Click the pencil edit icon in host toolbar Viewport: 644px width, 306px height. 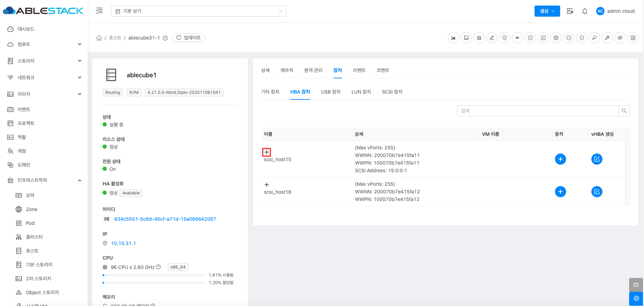tap(492, 38)
